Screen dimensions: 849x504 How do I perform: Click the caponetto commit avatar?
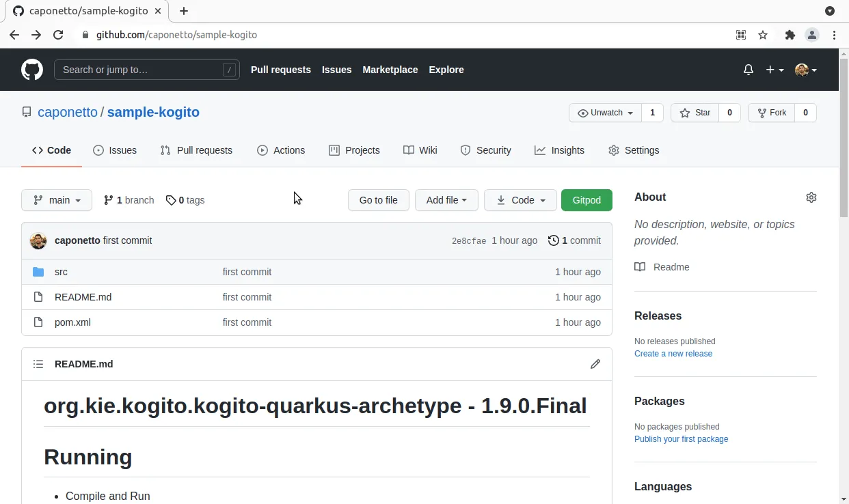pos(38,240)
